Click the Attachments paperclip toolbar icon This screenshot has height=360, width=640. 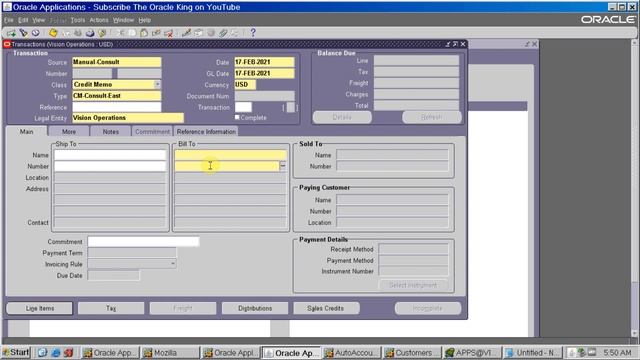(x=223, y=33)
